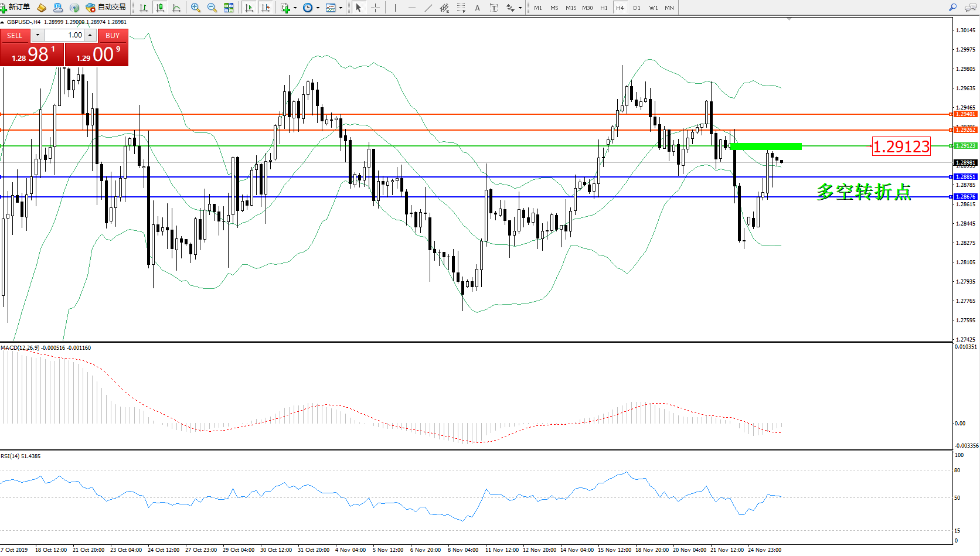Select the Crosshair cursor tool
Screen dimensions: 980x556
pos(375,8)
